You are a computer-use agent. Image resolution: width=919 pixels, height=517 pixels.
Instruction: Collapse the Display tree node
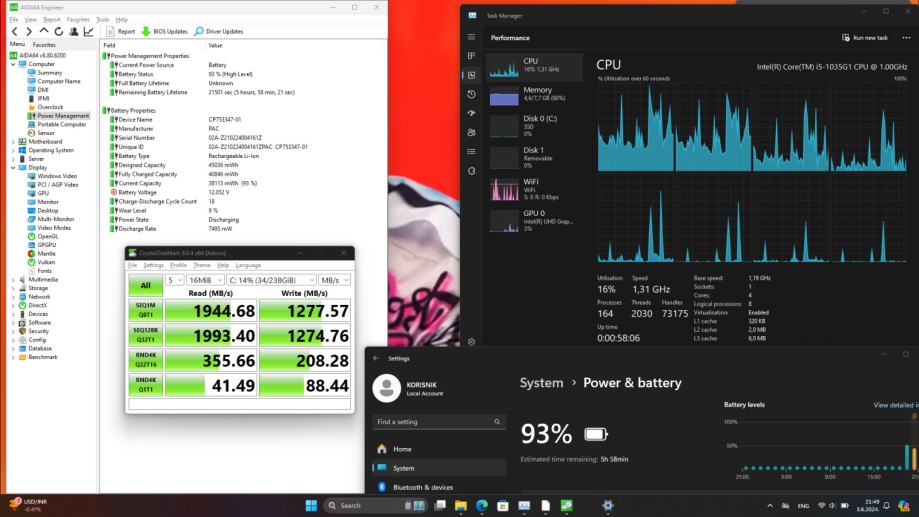(x=13, y=168)
